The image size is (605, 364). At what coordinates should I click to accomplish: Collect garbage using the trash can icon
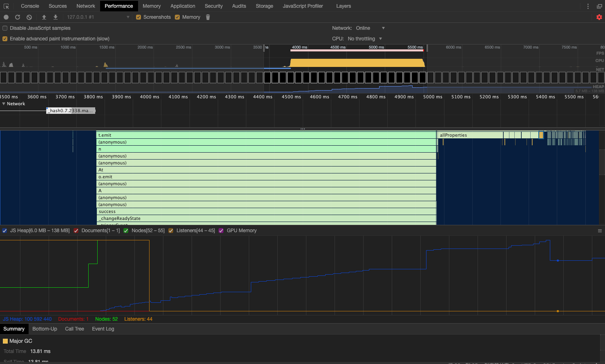click(x=208, y=17)
